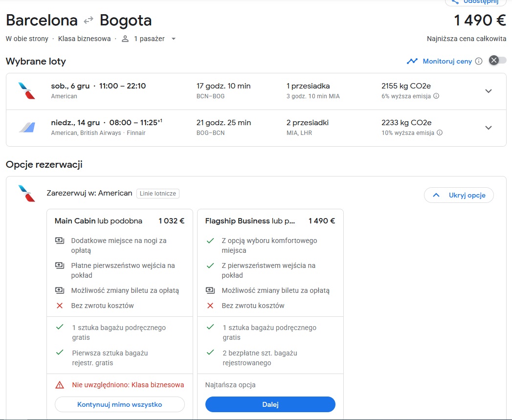Select the Flagship Business fare card heading
Screen dimensions: 512x420
250,221
